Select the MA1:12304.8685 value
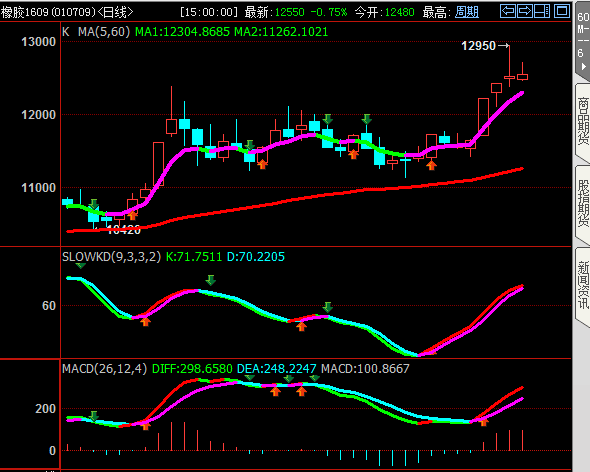Image resolution: width=590 pixels, height=472 pixels. 182,32
